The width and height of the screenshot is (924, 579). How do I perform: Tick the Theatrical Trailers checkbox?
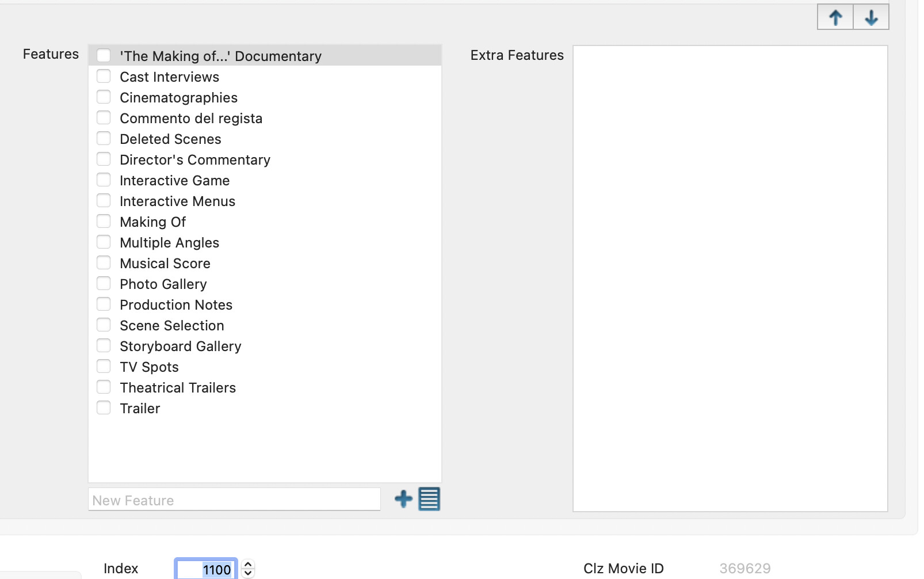104,387
